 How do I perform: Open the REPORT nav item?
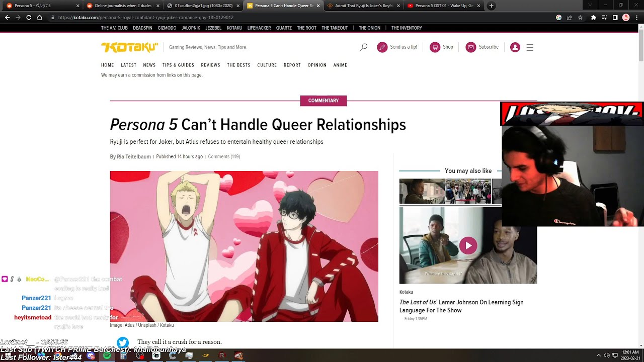click(x=292, y=65)
